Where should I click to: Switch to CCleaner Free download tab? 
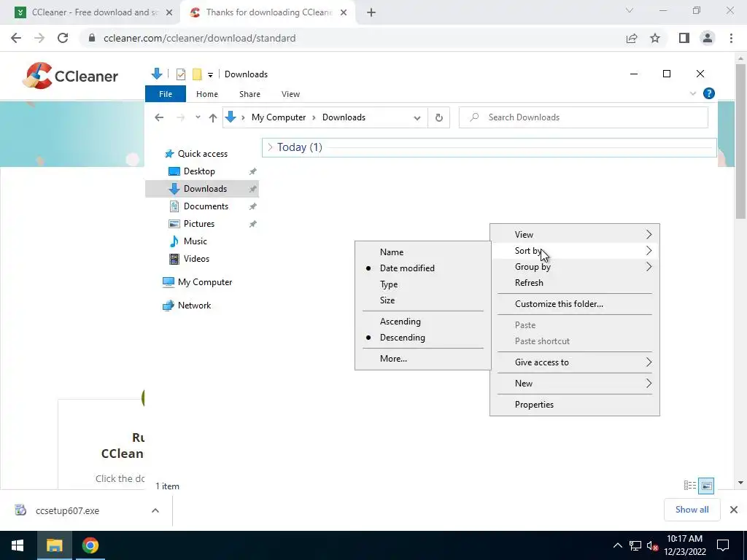point(90,12)
